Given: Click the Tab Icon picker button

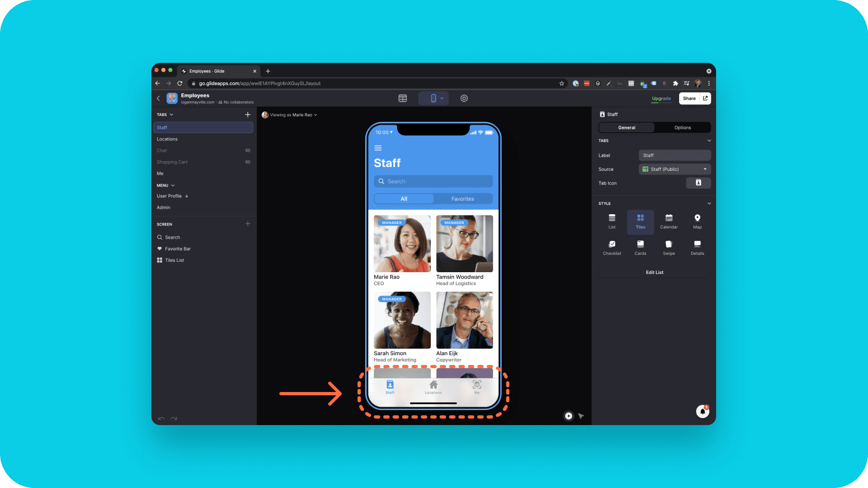Looking at the screenshot, I should coord(698,183).
